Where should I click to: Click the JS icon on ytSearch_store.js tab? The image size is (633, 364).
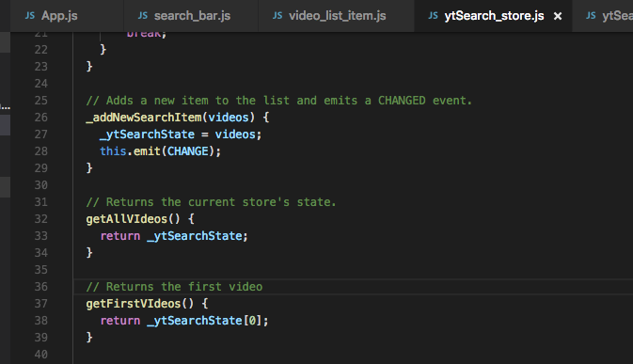[x=434, y=16]
